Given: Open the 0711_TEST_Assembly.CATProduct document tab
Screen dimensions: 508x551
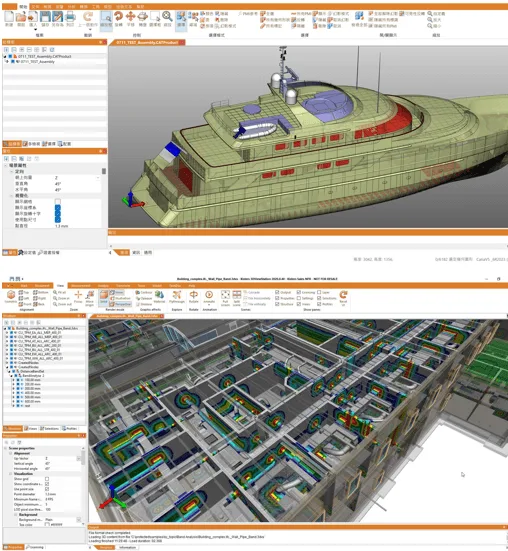Looking at the screenshot, I should [147, 43].
